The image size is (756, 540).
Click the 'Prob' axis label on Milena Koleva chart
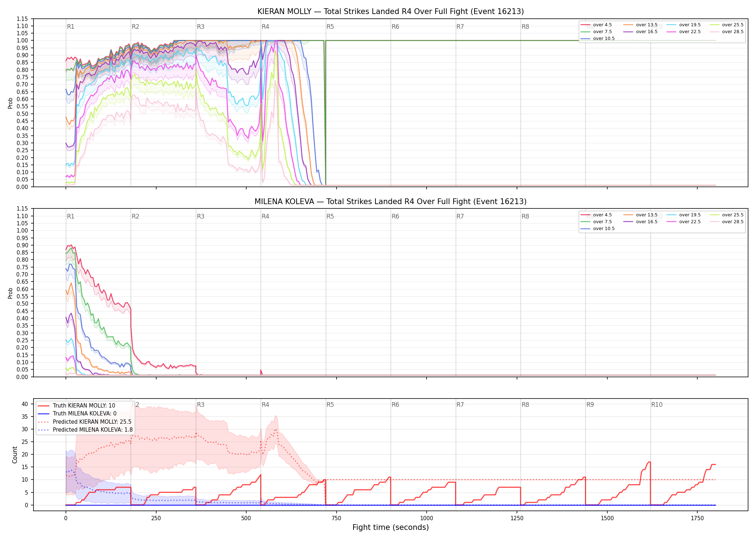pyautogui.click(x=10, y=293)
